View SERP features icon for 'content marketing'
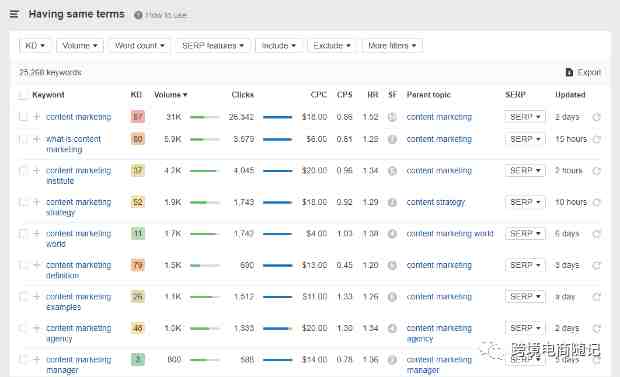Viewport: 620px width, 377px height. click(392, 117)
